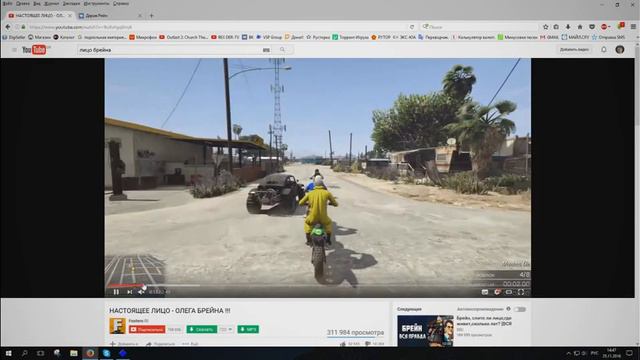Viewport: 640px width, 360px height.
Task: Open Foxters channel avatar
Action: [118, 326]
